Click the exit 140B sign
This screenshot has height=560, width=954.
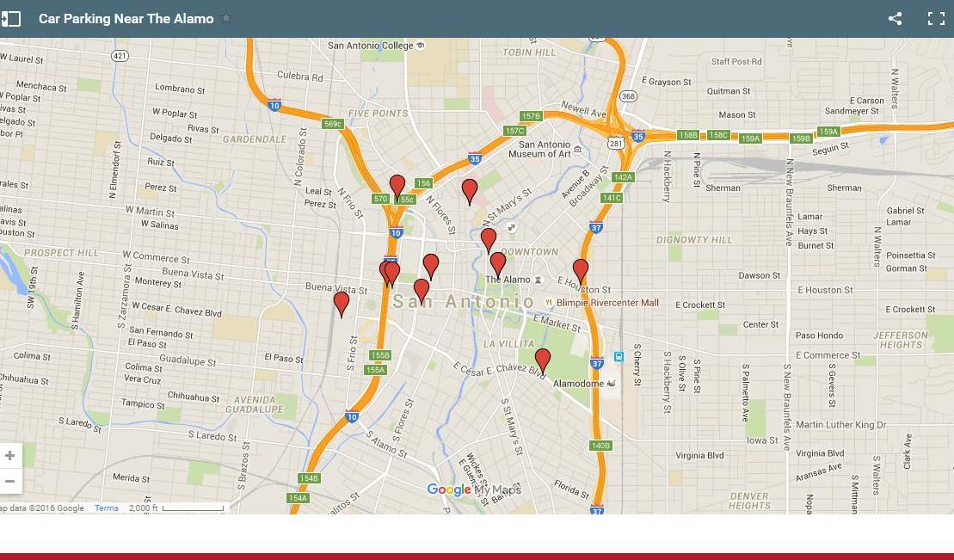point(600,446)
